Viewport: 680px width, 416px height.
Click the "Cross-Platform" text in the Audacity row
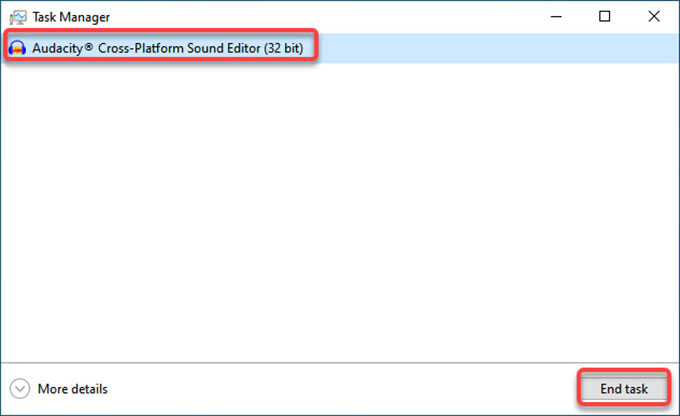coord(141,48)
